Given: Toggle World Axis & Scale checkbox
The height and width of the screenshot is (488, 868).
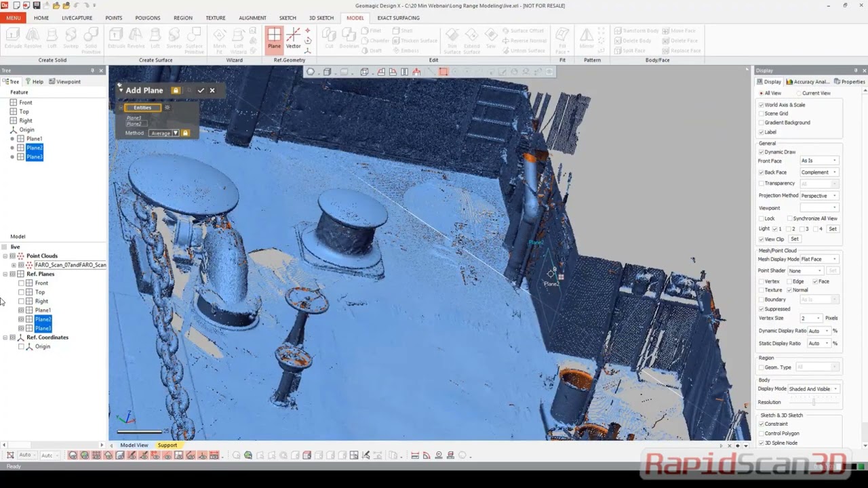Looking at the screenshot, I should [x=761, y=105].
